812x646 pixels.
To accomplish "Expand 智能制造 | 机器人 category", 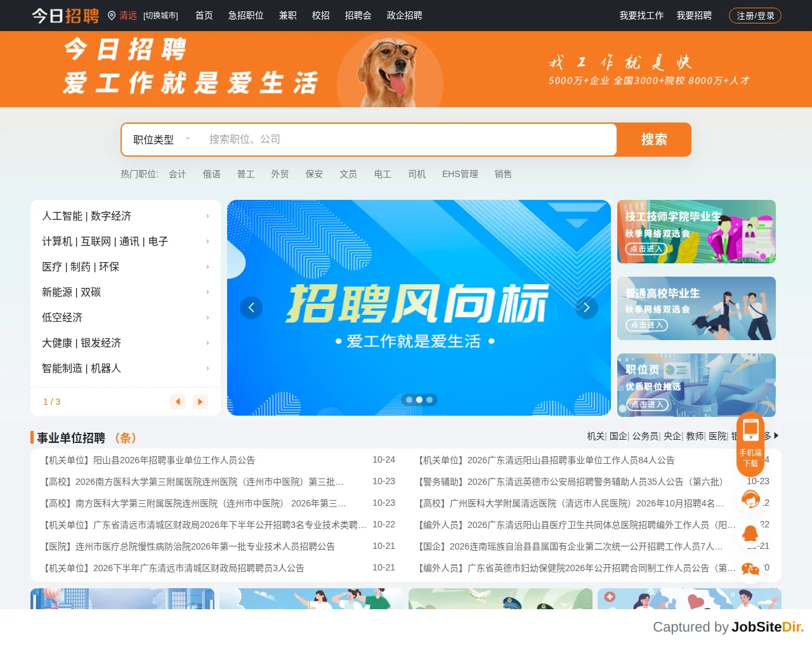I will [126, 369].
